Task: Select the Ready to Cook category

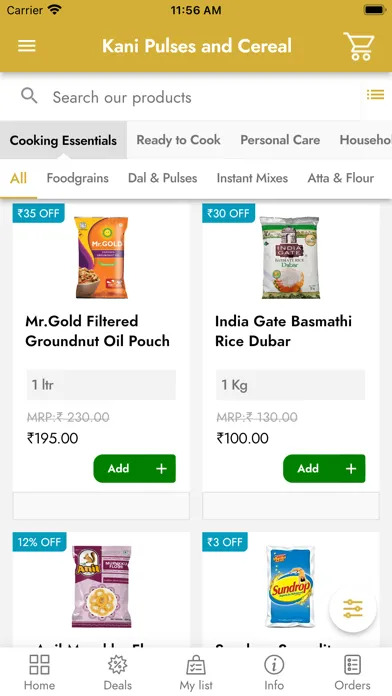Action: pyautogui.click(x=178, y=140)
